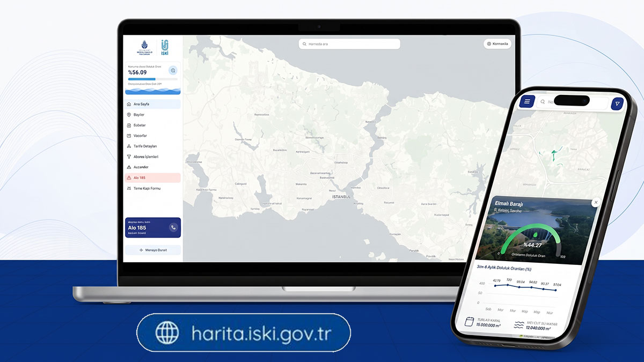
Task: Click the calendar icon beside 15.000.000 m³
Action: point(469,322)
